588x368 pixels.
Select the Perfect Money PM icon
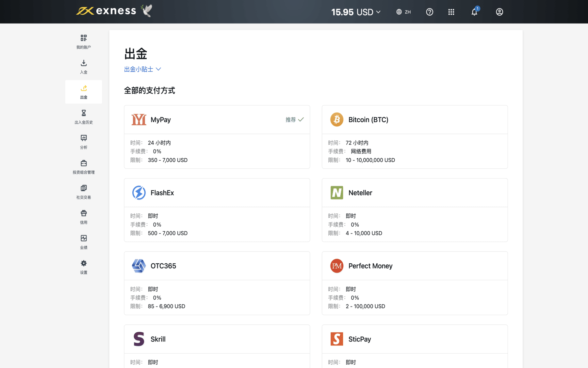[336, 266]
